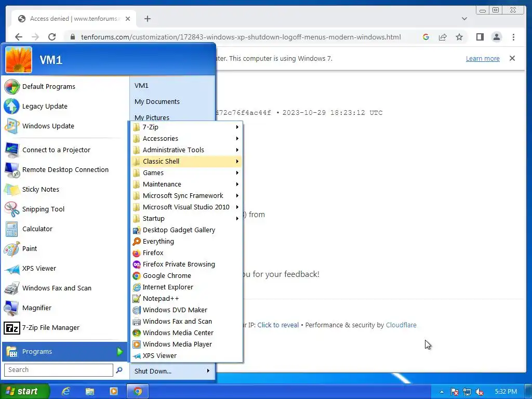Launch Google Chrome from Programs list

186,275
